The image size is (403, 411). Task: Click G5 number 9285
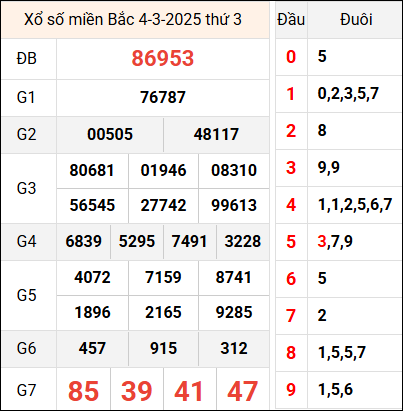pos(234,312)
